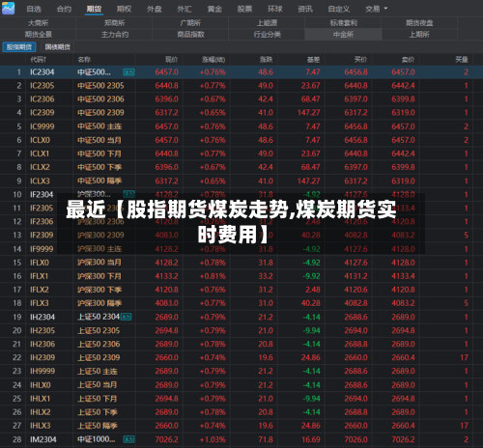Screen dimensions: 483x448
Task: Click the +1.03% change on IM2304 row
Action: [x=213, y=439]
